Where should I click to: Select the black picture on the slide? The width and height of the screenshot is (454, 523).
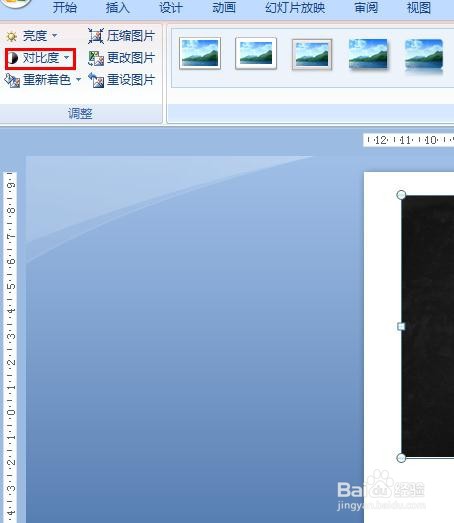[x=428, y=327]
